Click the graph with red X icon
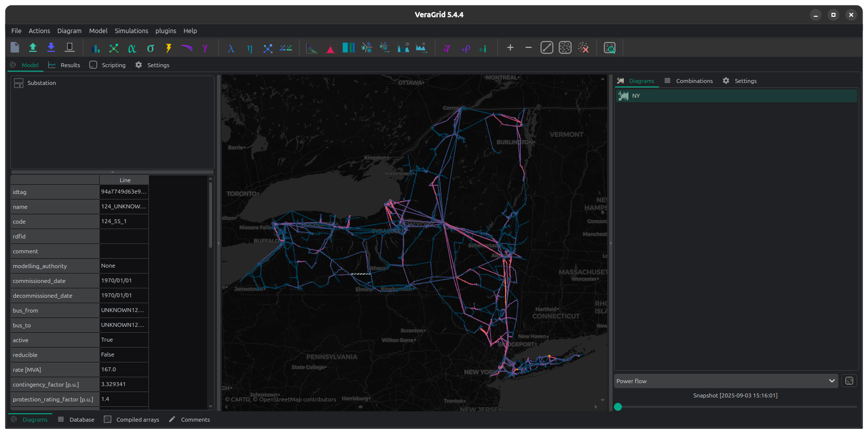The image size is (868, 434). pos(583,48)
